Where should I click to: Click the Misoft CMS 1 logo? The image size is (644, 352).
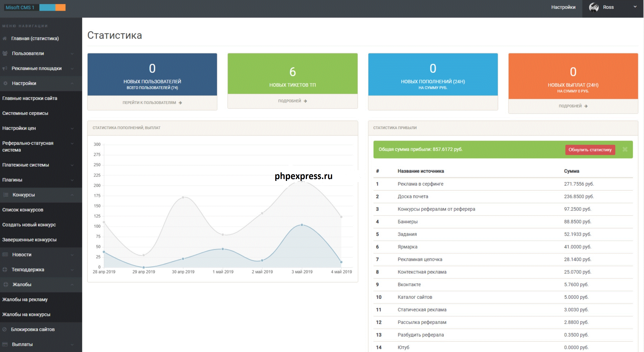click(35, 8)
